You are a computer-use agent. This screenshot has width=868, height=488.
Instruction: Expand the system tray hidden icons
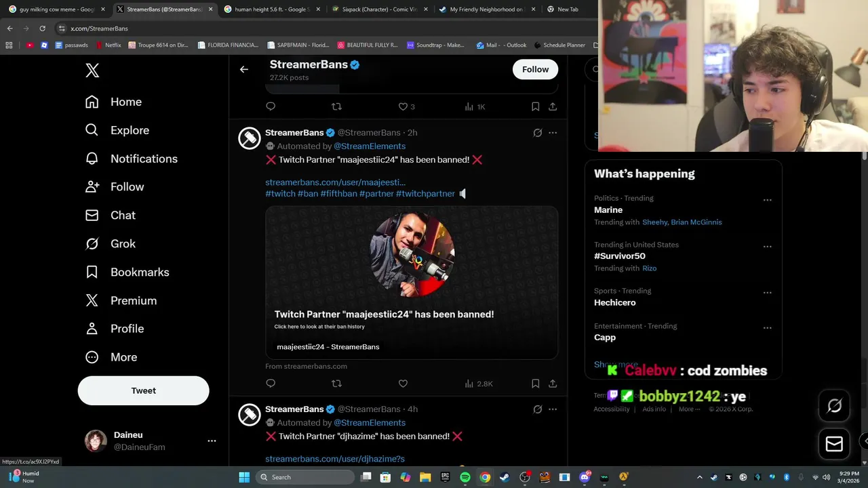coord(700,477)
